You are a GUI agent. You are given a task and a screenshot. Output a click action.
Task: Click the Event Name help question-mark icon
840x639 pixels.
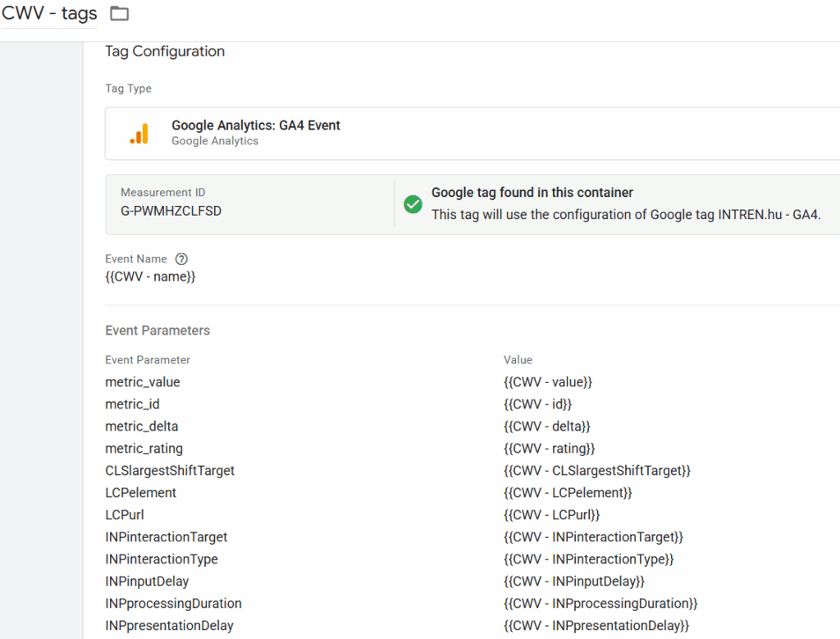[x=181, y=259]
